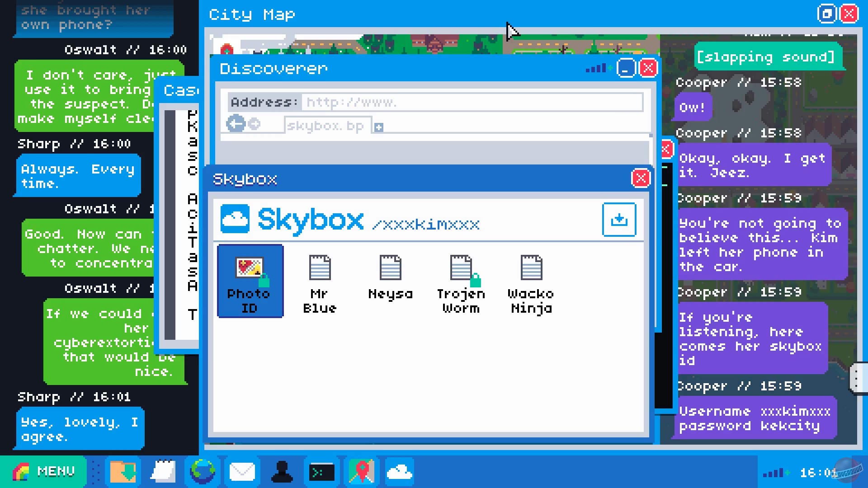
Task: Select the locked Trojen Worm file
Action: click(461, 281)
